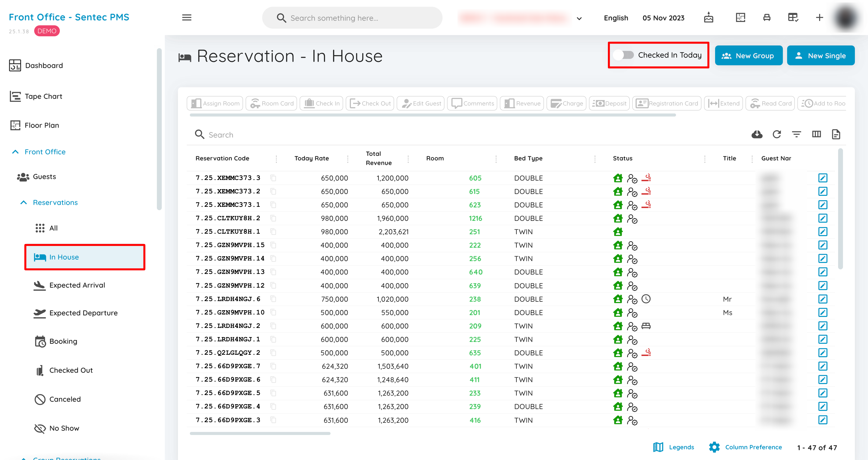This screenshot has height=460, width=868.
Task: Click the Registration Card toolbar button
Action: (667, 103)
